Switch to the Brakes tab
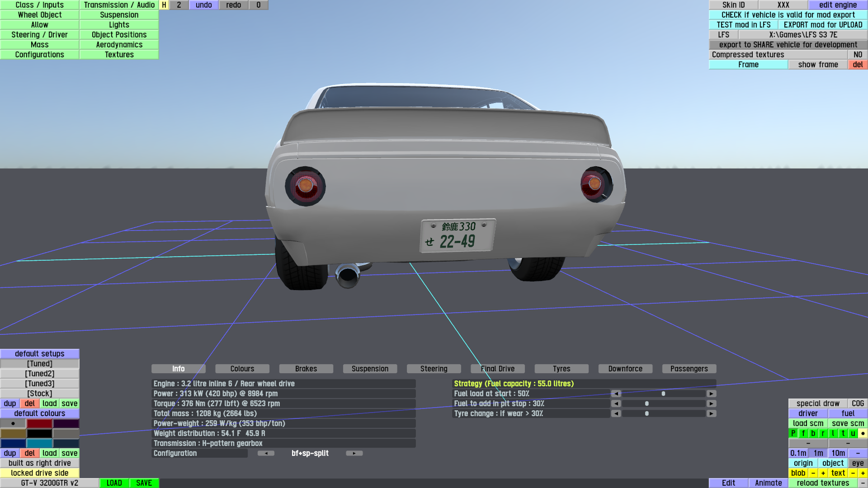This screenshot has width=868, height=488. pos(306,369)
